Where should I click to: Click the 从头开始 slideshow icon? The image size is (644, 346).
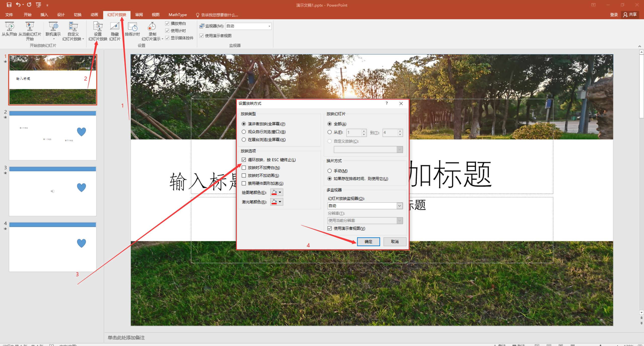coord(9,27)
